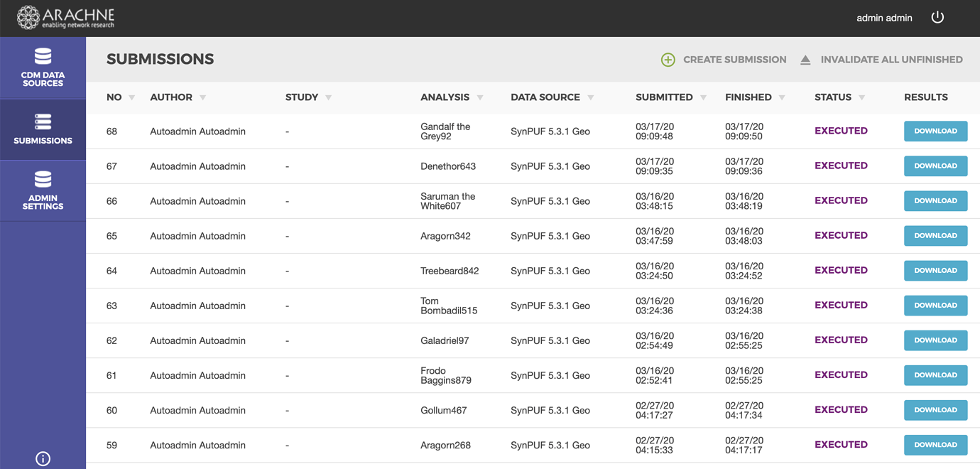Open the ANALYSIS column filter dropdown
The width and height of the screenshot is (980, 469).
(x=480, y=98)
